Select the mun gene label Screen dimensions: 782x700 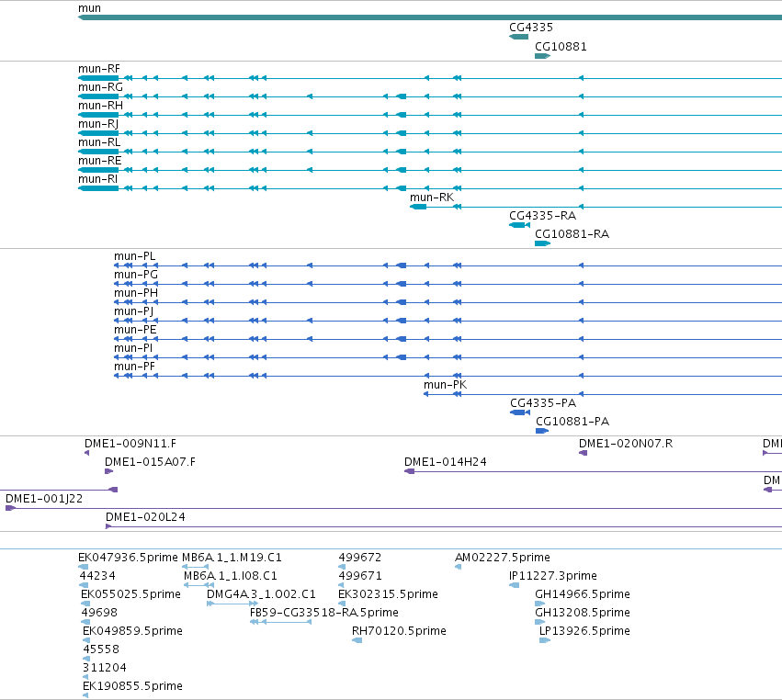coord(89,8)
